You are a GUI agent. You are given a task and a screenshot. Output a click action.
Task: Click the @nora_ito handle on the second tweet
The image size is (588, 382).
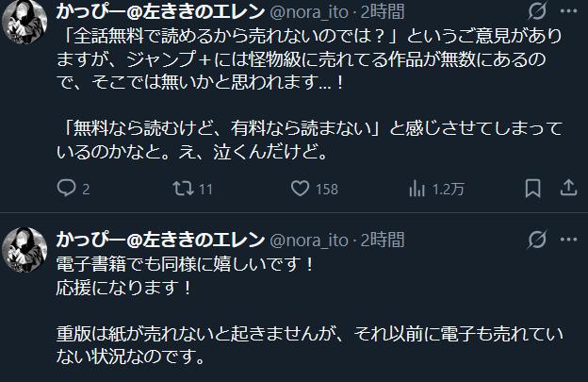(x=311, y=240)
